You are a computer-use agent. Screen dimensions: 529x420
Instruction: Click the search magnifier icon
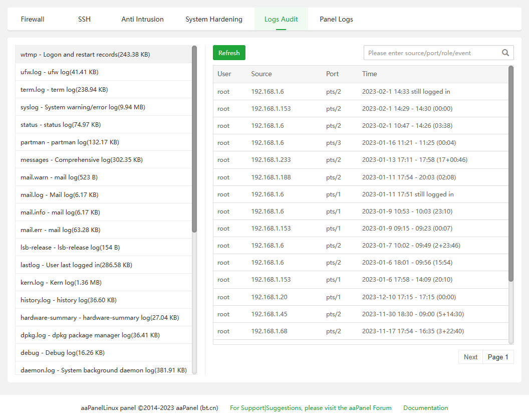click(505, 53)
